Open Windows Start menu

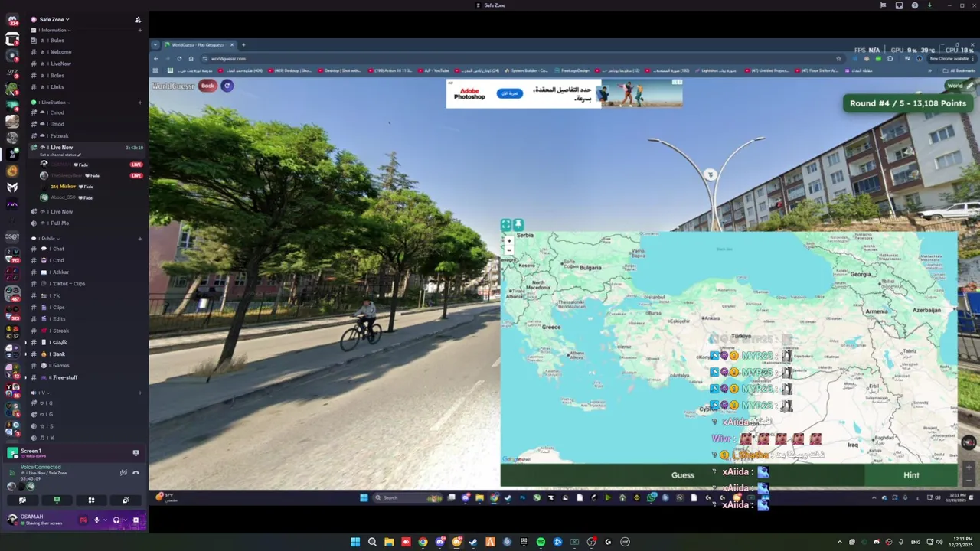tap(355, 542)
